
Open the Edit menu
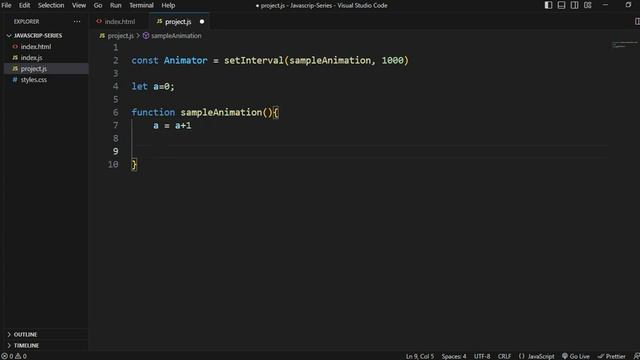pyautogui.click(x=24, y=5)
